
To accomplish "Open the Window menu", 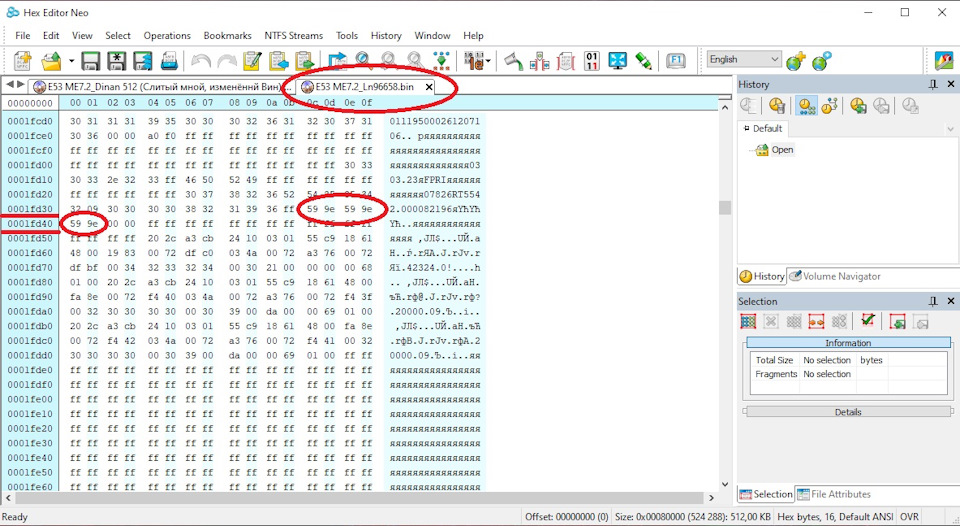I will (x=432, y=36).
